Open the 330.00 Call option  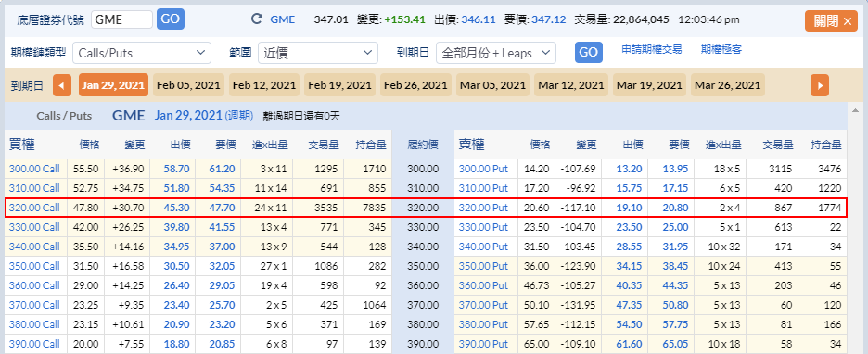(x=34, y=227)
